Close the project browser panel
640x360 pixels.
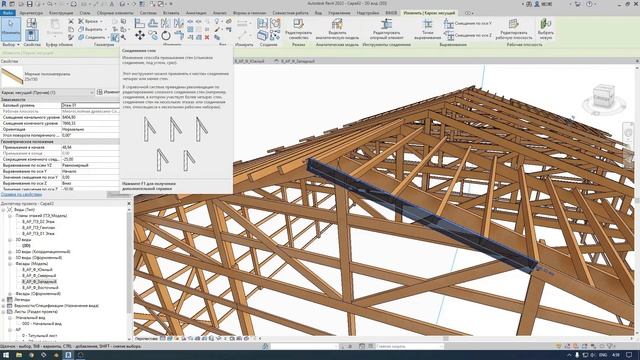(129, 203)
